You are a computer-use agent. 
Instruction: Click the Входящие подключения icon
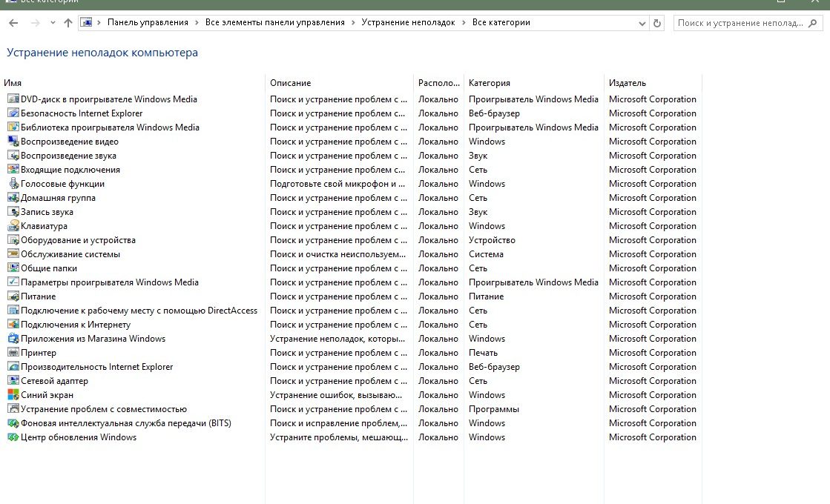click(13, 170)
